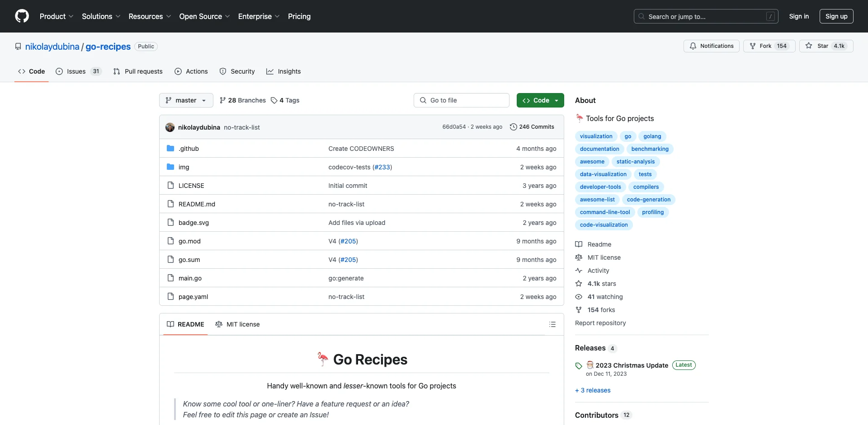868x425 pixels.
Task: Click the magnifier icon in the search bar
Action: [642, 16]
